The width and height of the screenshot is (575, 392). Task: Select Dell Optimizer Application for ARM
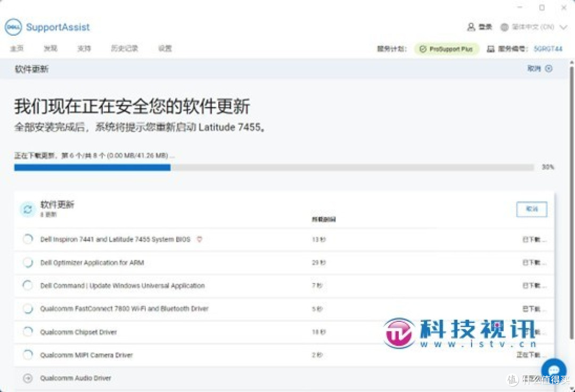point(92,263)
